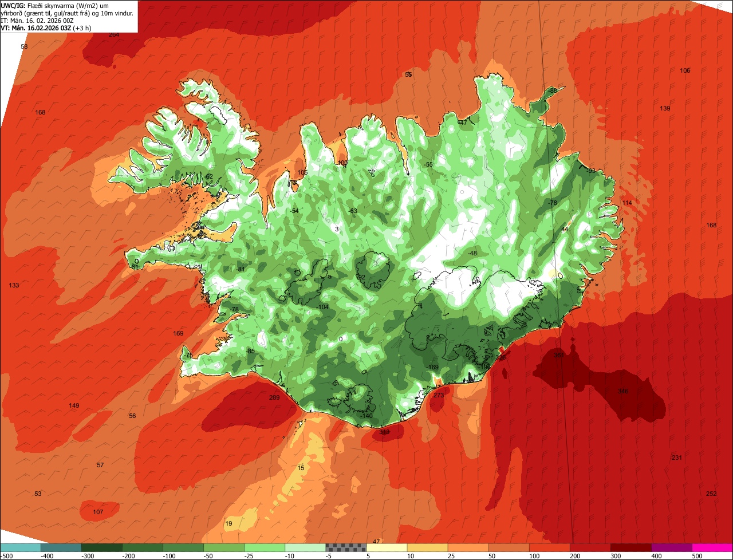Image resolution: width=733 pixels, height=560 pixels.
Task: Click the map value '-140'
Action: [366, 416]
